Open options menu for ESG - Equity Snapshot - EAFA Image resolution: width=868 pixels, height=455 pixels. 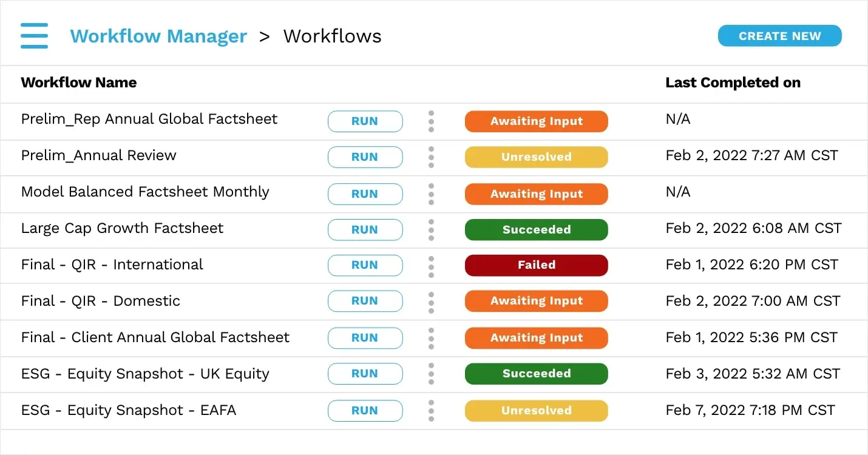(x=431, y=410)
